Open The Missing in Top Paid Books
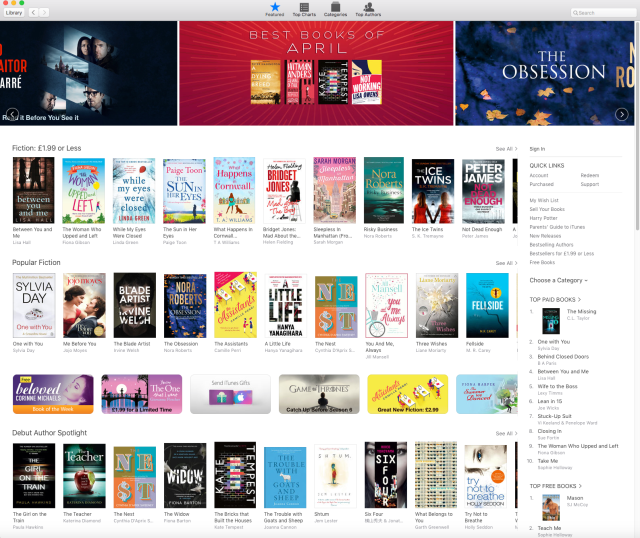Image resolution: width=640 pixels, height=538 pixels. 581,311
